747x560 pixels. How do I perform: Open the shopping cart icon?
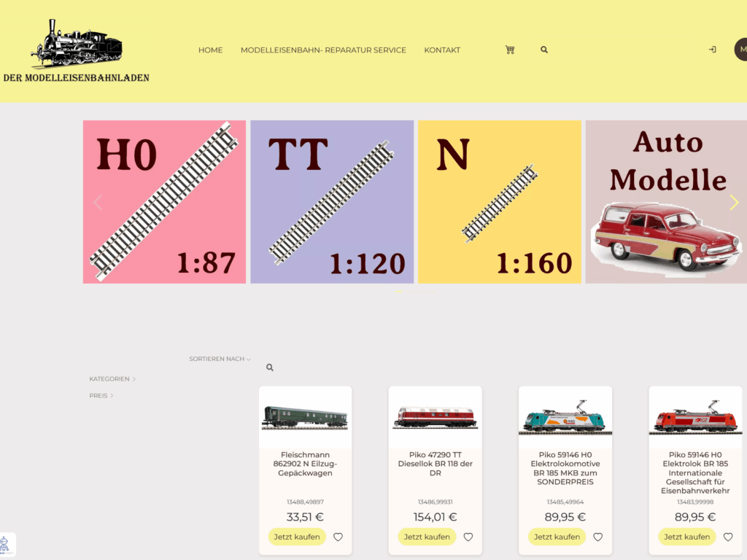(510, 50)
